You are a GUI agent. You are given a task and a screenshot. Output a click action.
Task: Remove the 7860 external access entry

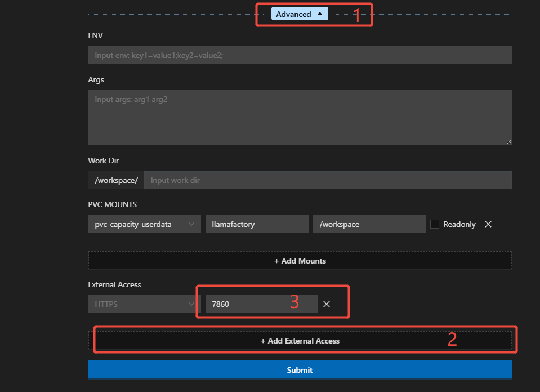327,304
